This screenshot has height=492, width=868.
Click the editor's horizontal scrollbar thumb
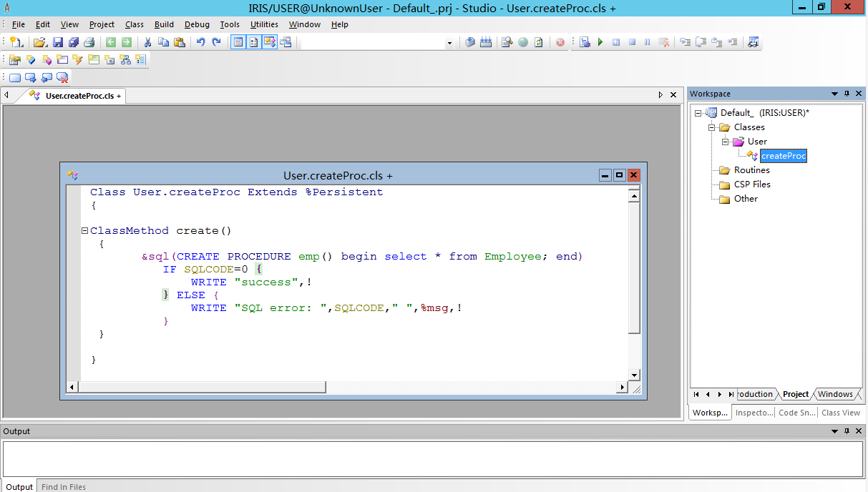[203, 387]
